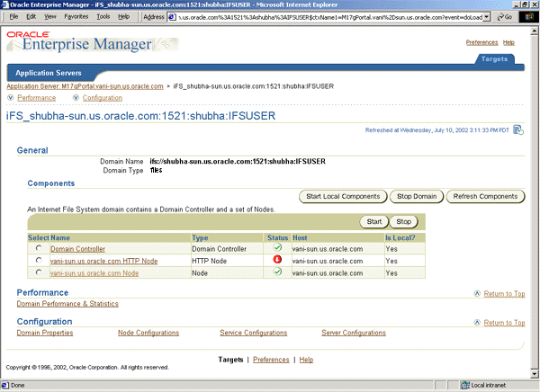The image size is (540, 392).
Task: Click the Configuration anchor link near the top
Action: click(x=103, y=98)
